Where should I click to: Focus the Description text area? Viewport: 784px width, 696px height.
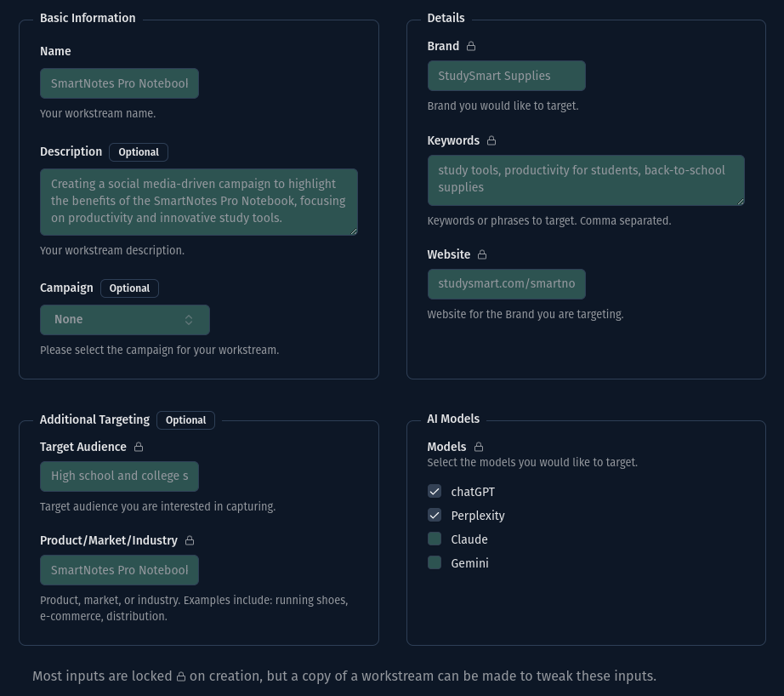click(x=198, y=202)
